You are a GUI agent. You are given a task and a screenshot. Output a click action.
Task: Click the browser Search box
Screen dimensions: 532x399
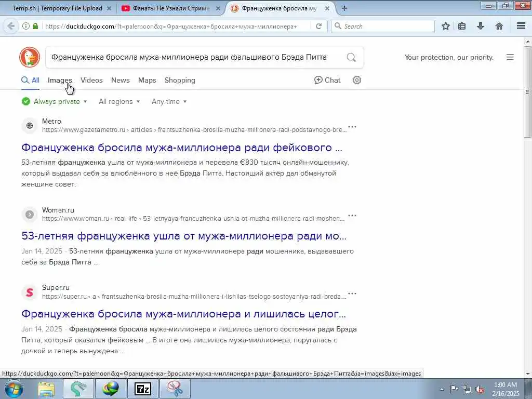pyautogui.click(x=383, y=26)
